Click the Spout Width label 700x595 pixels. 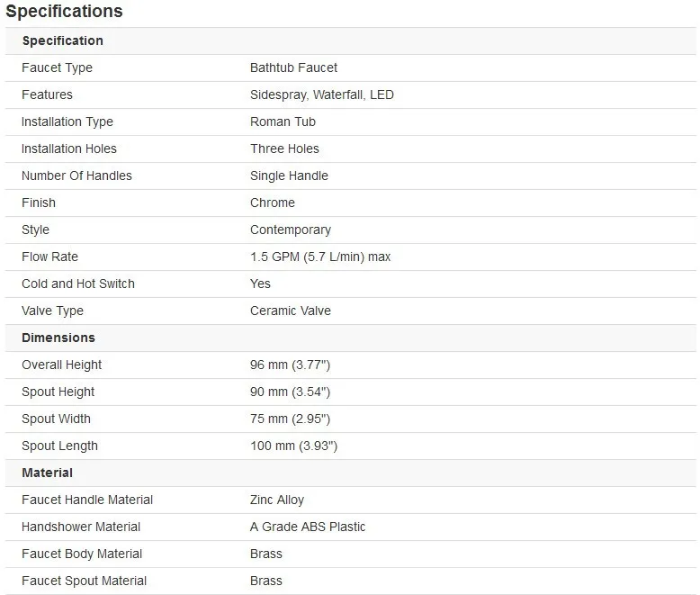57,419
